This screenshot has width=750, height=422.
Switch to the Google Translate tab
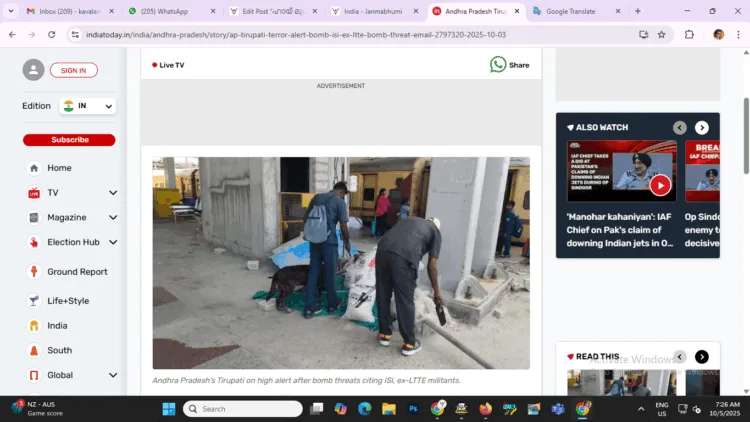tap(571, 11)
